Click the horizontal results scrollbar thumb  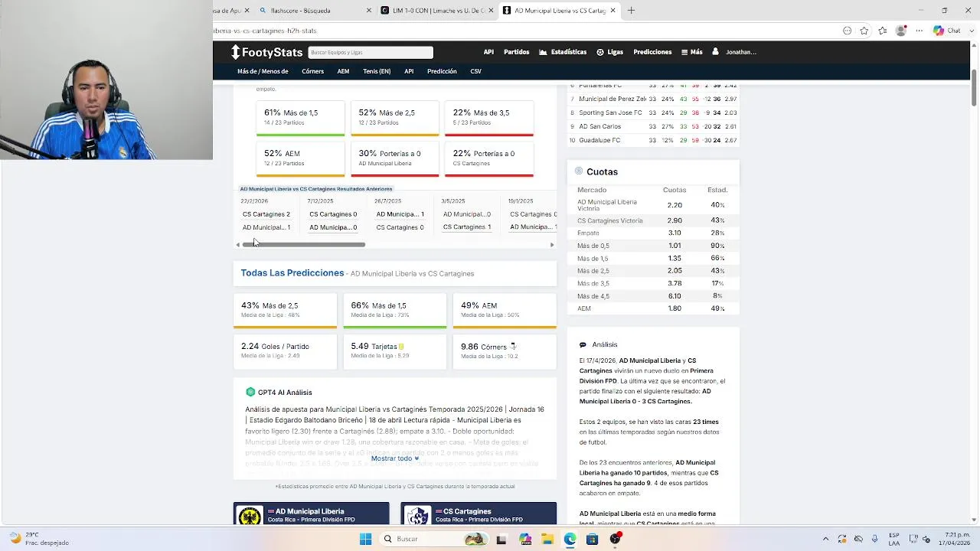[303, 245]
